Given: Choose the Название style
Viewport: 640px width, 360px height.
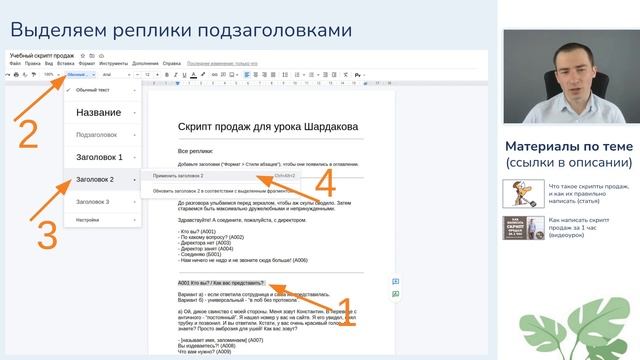Looking at the screenshot, I should coord(102,113).
